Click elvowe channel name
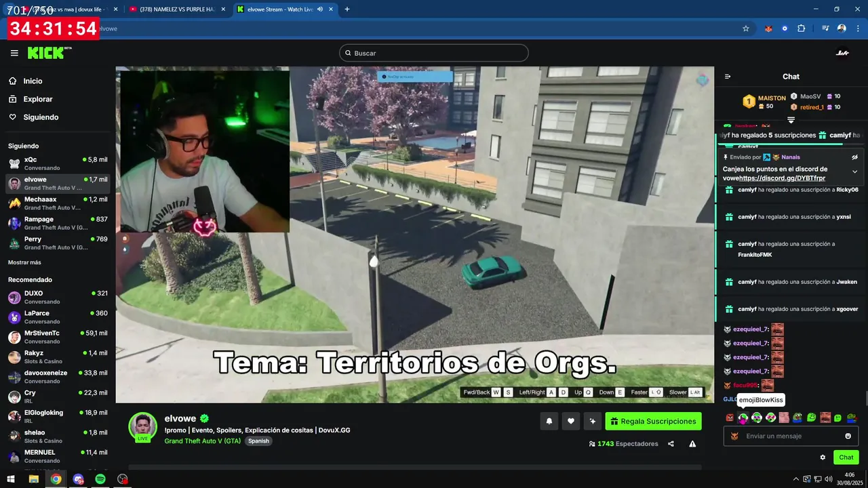868x488 pixels. coord(180,418)
